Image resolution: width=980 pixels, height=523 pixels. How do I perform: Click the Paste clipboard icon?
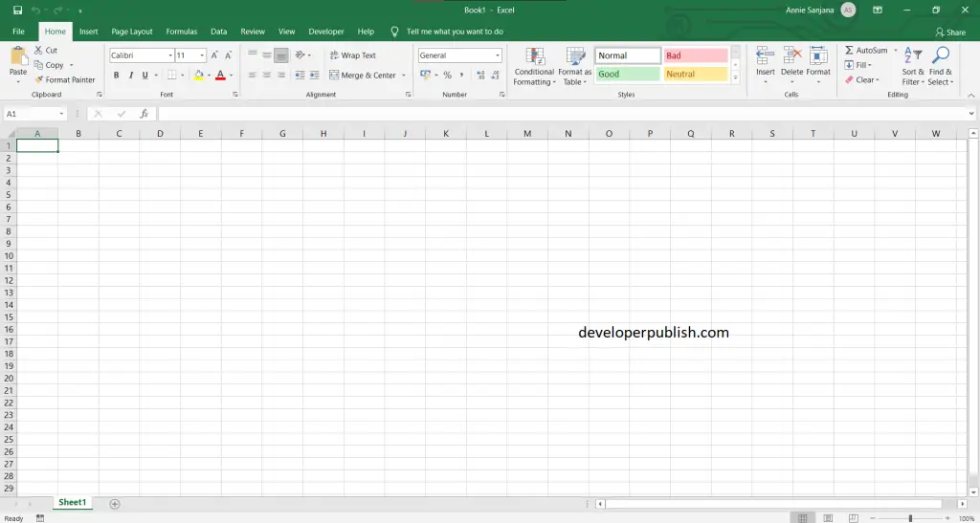(x=19, y=56)
